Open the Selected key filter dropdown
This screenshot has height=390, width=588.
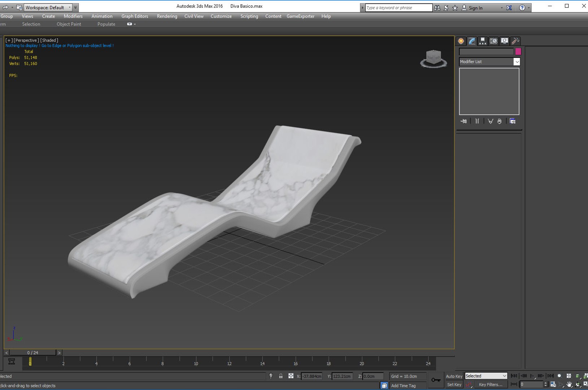click(486, 376)
